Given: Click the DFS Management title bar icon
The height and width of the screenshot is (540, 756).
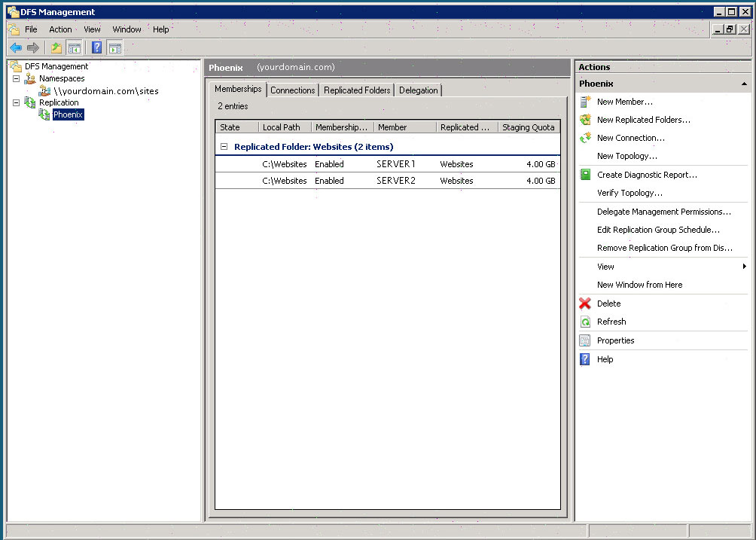Looking at the screenshot, I should (x=13, y=11).
